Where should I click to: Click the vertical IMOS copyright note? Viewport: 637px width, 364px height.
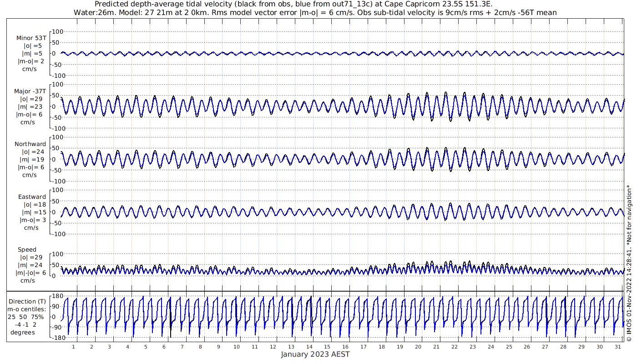tap(629, 263)
